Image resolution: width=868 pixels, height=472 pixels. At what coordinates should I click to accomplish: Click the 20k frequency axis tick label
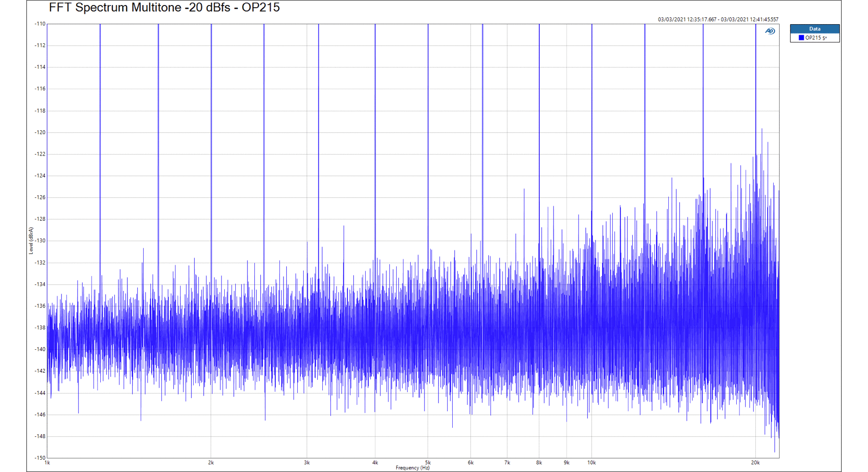coord(755,462)
